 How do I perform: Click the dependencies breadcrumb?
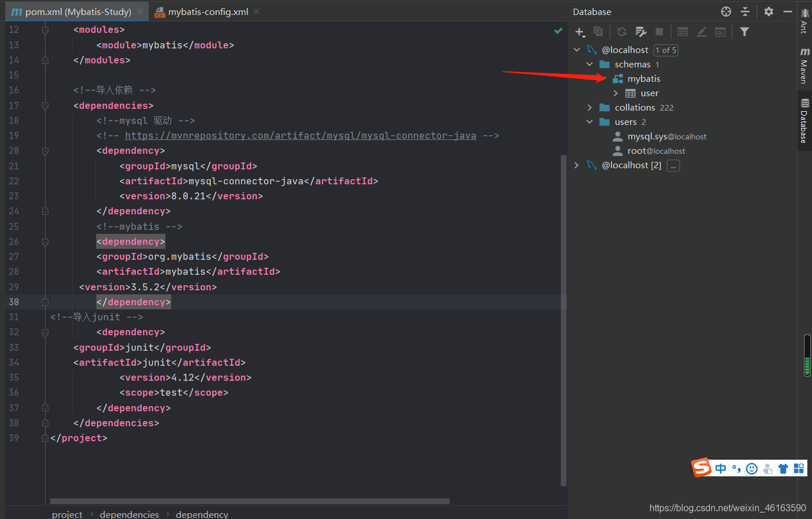click(129, 514)
